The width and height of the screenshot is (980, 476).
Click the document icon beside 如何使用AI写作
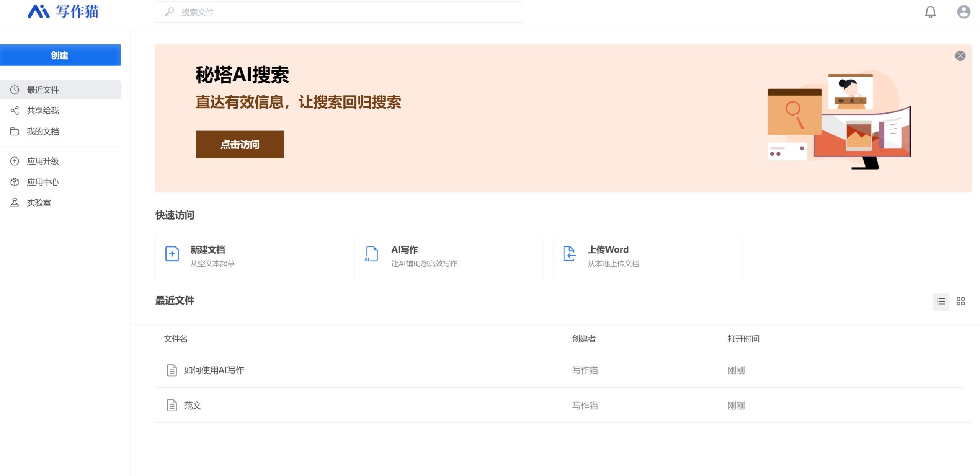pyautogui.click(x=171, y=370)
